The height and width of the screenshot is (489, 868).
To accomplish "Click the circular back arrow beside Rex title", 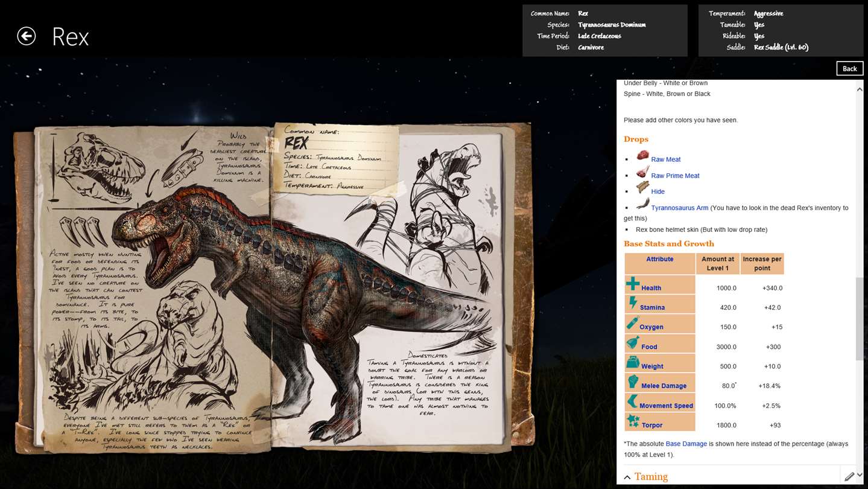I will [x=27, y=36].
